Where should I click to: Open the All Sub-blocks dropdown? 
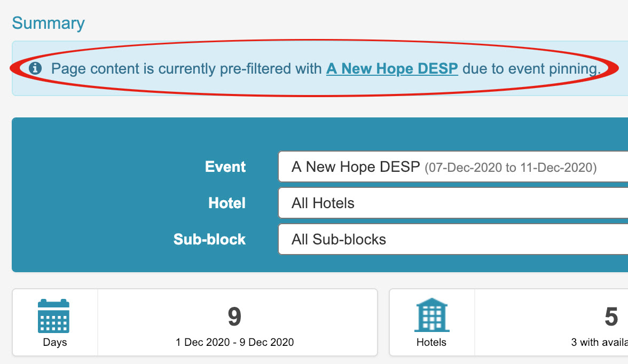coord(453,239)
